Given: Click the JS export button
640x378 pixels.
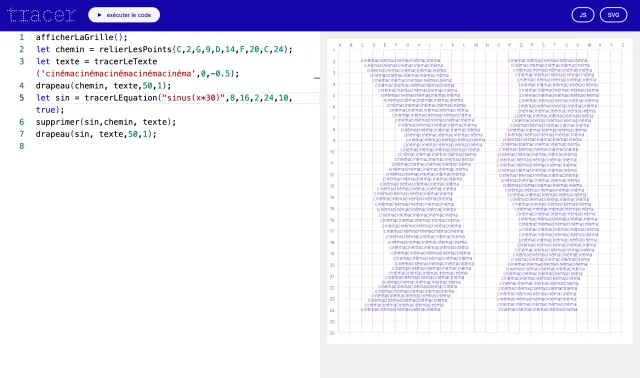Looking at the screenshot, I should pos(583,15).
